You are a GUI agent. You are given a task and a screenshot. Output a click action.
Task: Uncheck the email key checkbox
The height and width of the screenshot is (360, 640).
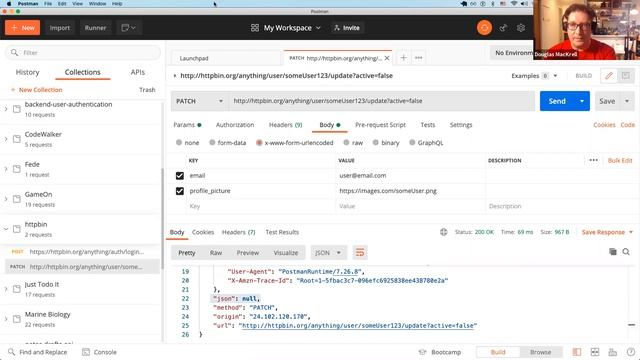coord(180,176)
